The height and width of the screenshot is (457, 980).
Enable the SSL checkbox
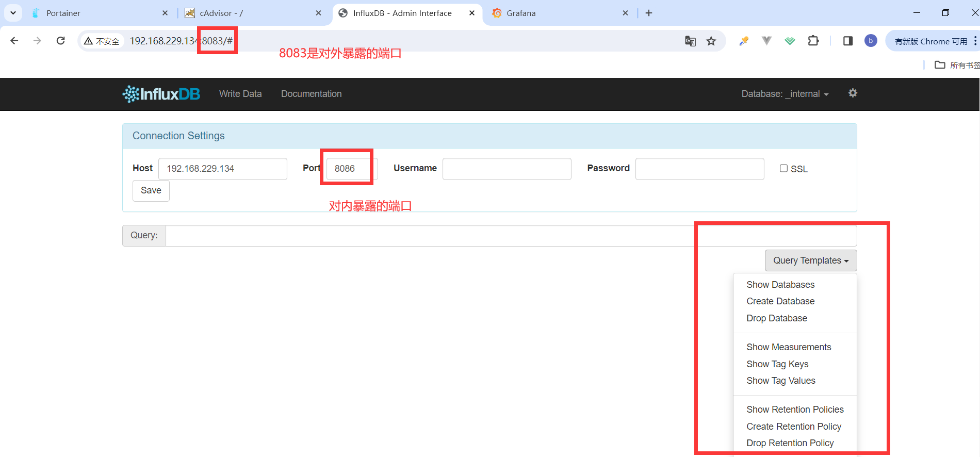click(783, 168)
